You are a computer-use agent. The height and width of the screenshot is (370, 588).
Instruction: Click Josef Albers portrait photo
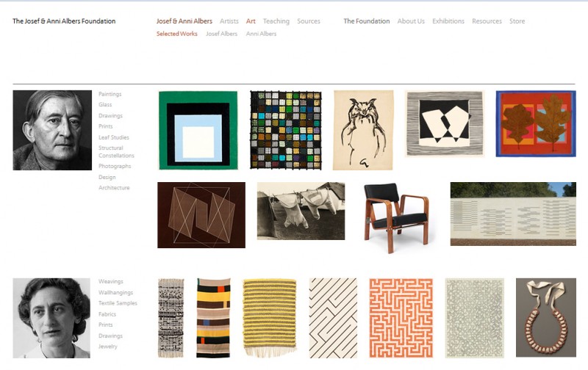pyautogui.click(x=52, y=131)
